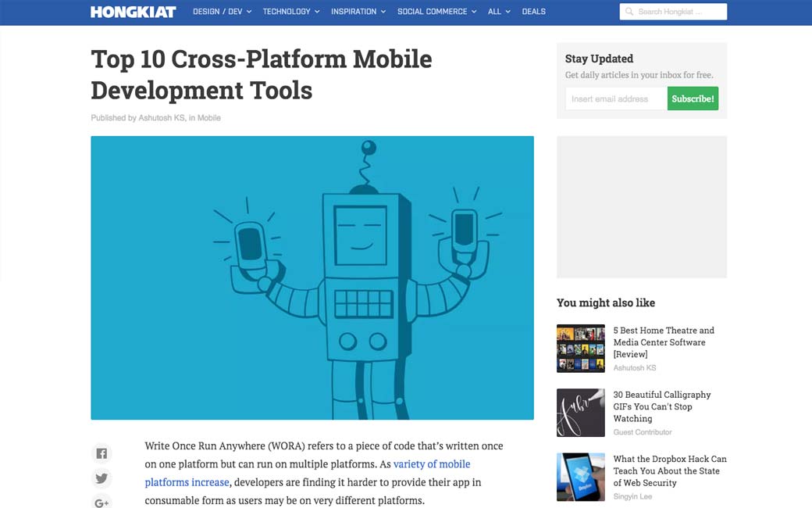This screenshot has height=508, width=812.
Task: Open the Social Commerce dropdown
Action: [x=436, y=12]
